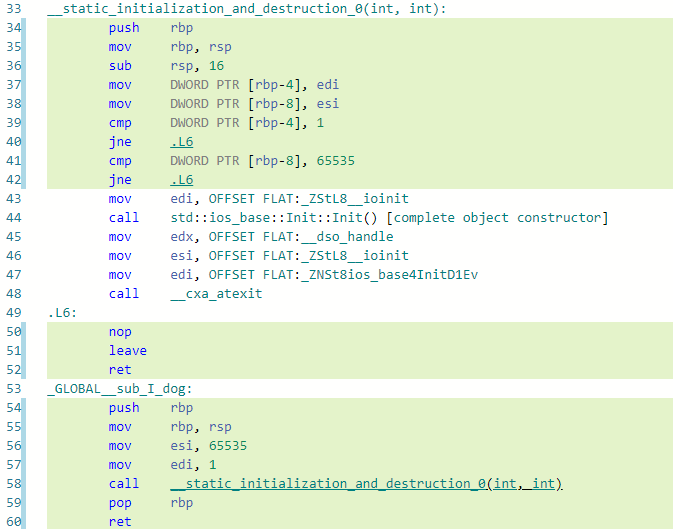Viewport: 673px width, 529px height.
Task: Click the push instruction on line 34
Action: (x=124, y=28)
